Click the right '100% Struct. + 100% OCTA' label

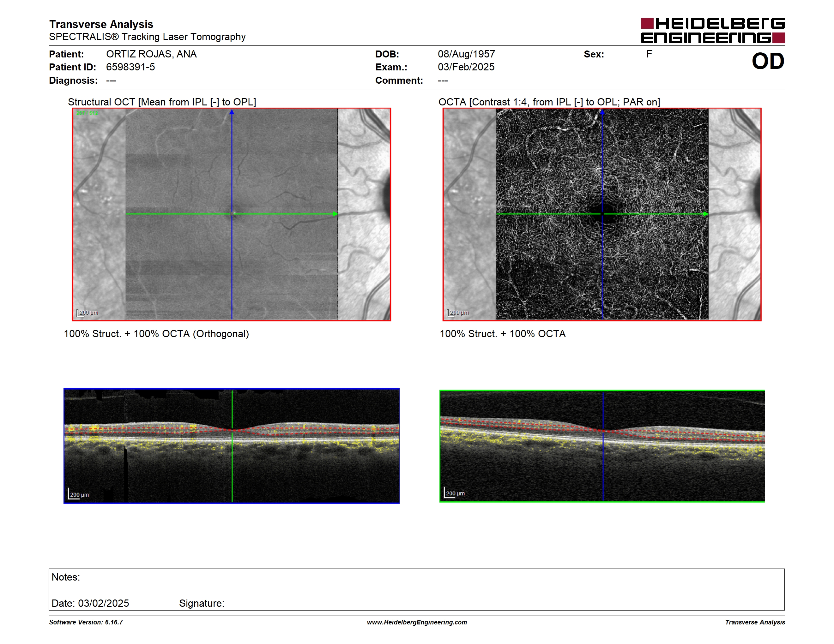[x=503, y=334]
